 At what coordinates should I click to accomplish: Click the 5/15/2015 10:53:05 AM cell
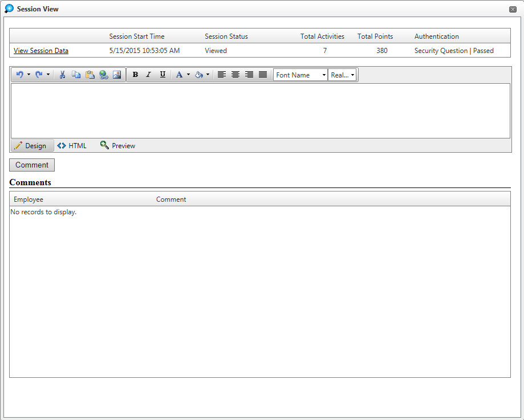click(x=144, y=51)
